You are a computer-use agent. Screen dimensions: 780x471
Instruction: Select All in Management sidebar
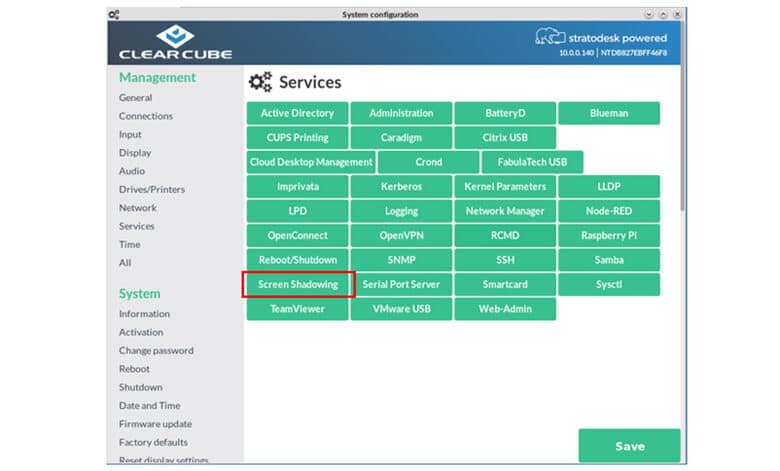coord(125,263)
